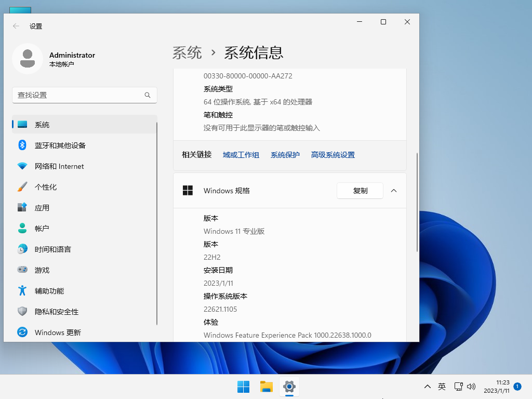The height and width of the screenshot is (399, 532).
Task: Collapse the Windows 规格 section
Action: pos(393,191)
